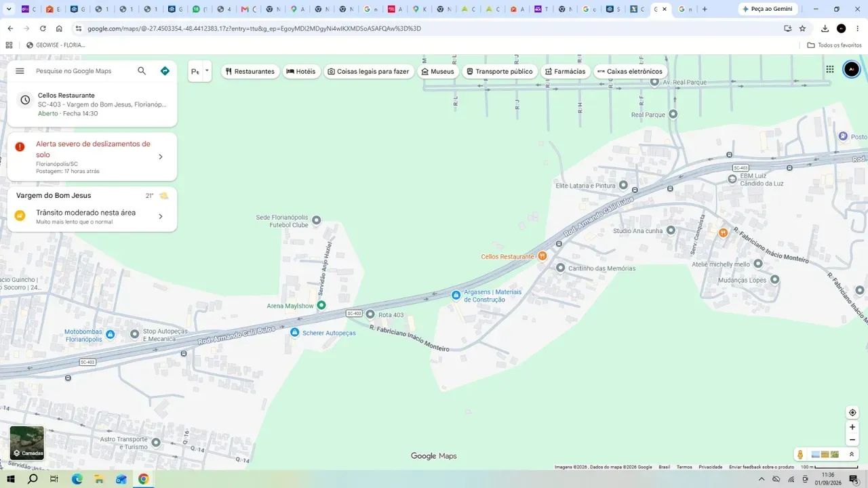Open Chrome tab search dropdown

(9, 9)
